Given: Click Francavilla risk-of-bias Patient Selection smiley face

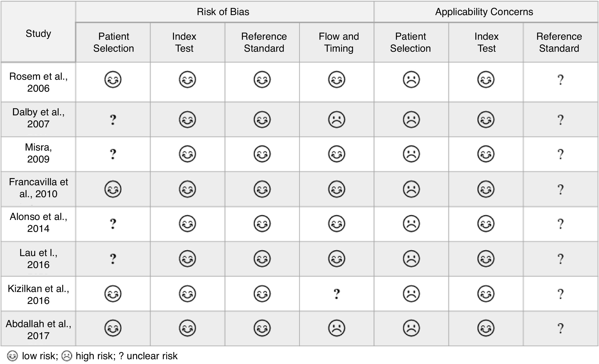Looking at the screenshot, I should (113, 189).
